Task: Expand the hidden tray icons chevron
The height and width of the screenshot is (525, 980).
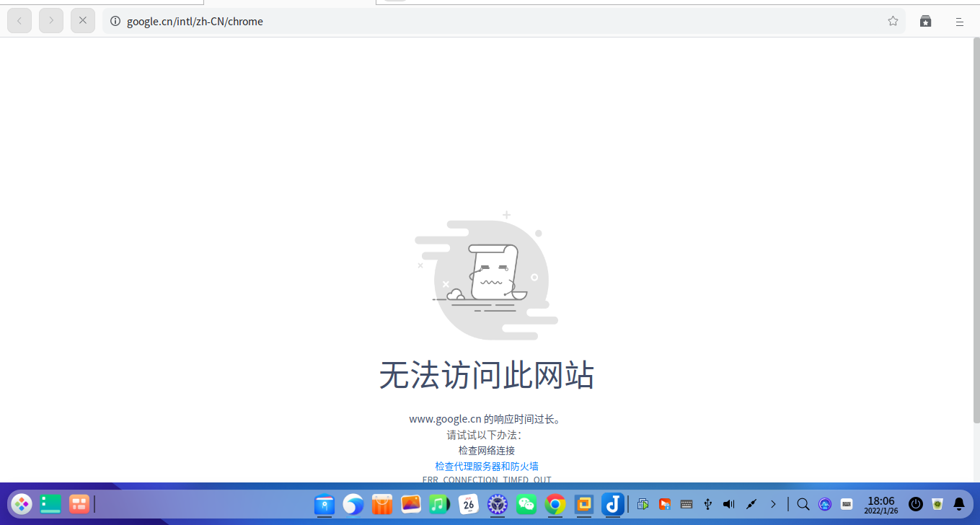Action: (x=774, y=504)
